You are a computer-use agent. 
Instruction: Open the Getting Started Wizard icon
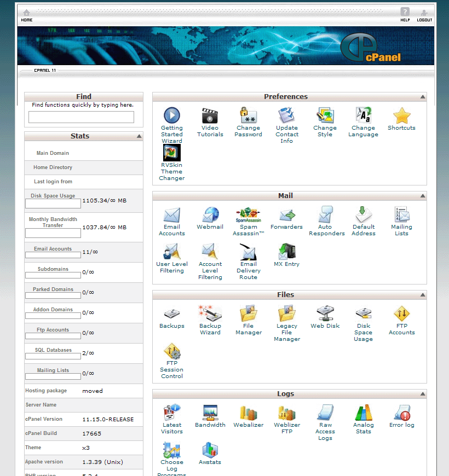coord(172,115)
